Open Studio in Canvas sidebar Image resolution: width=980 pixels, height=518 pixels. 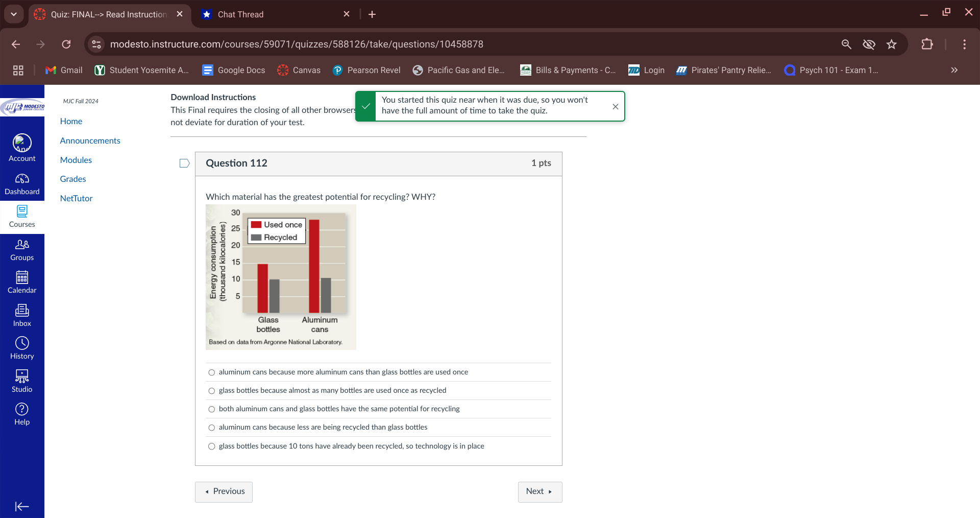point(22,382)
